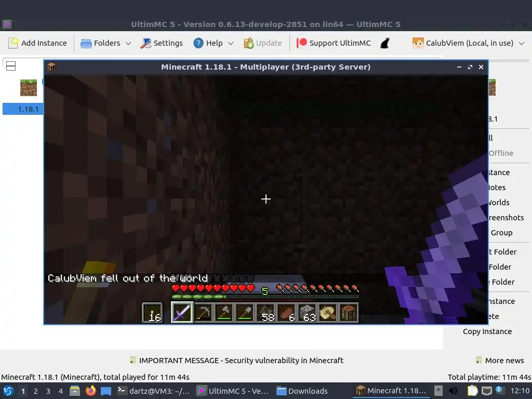Switch to the dartz@VM3 terminal task
532x399 pixels.
point(154,391)
